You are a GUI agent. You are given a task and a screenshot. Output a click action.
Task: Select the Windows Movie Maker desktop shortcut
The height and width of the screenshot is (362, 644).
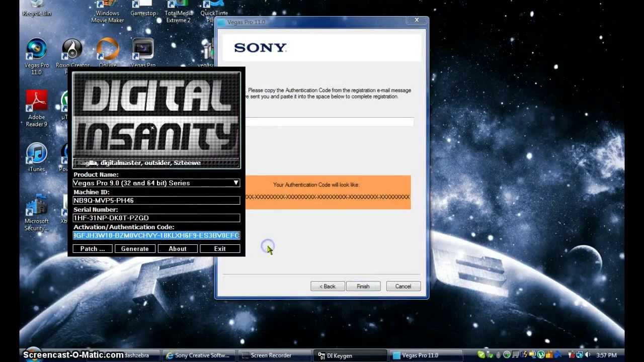pos(107,12)
